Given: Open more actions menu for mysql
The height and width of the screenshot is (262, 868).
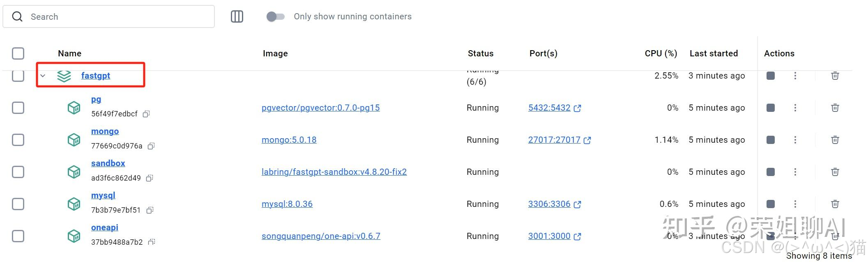Looking at the screenshot, I should (795, 204).
